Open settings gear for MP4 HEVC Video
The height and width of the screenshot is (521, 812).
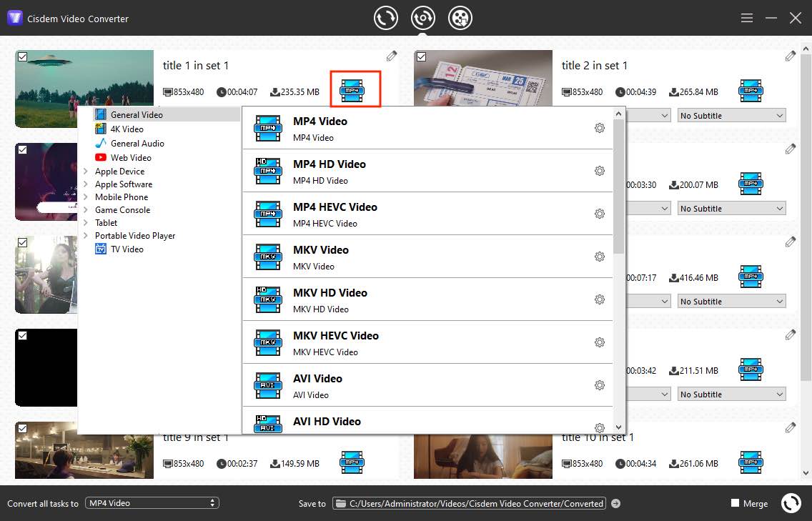click(x=600, y=214)
